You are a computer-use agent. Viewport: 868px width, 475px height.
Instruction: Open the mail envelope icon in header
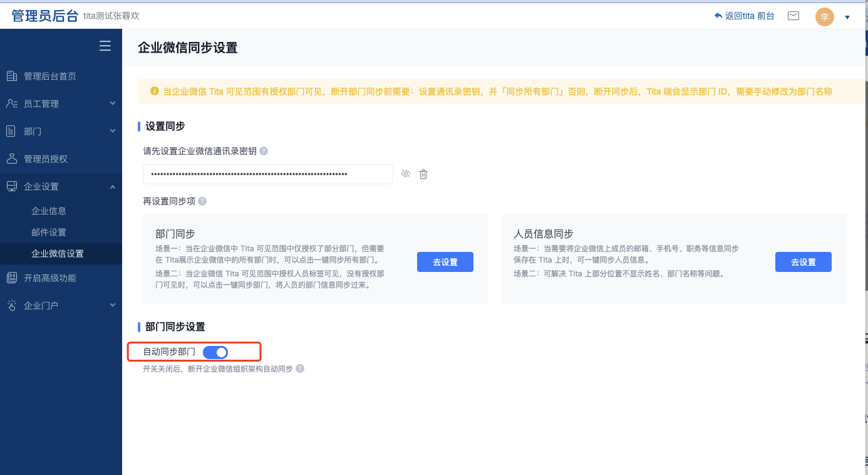click(793, 16)
